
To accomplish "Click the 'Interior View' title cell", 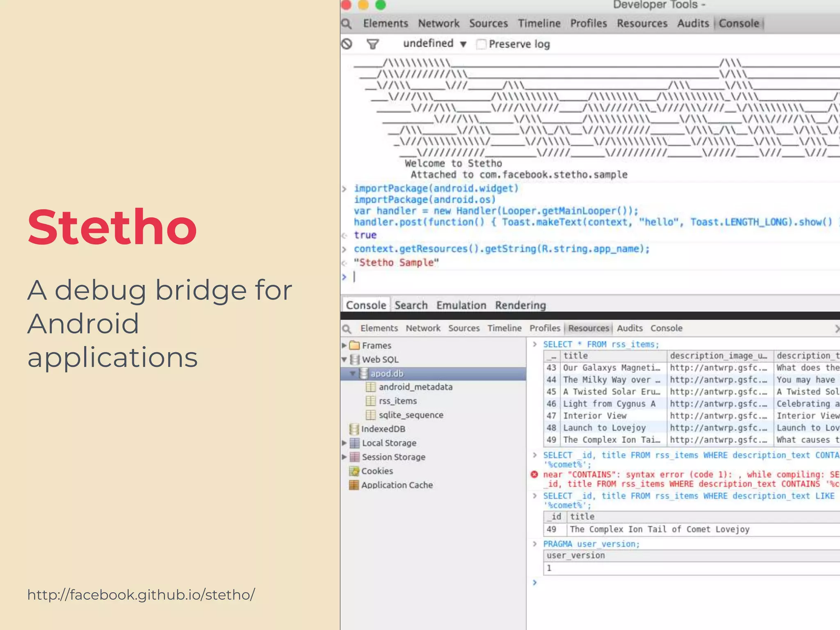I will [x=613, y=416].
